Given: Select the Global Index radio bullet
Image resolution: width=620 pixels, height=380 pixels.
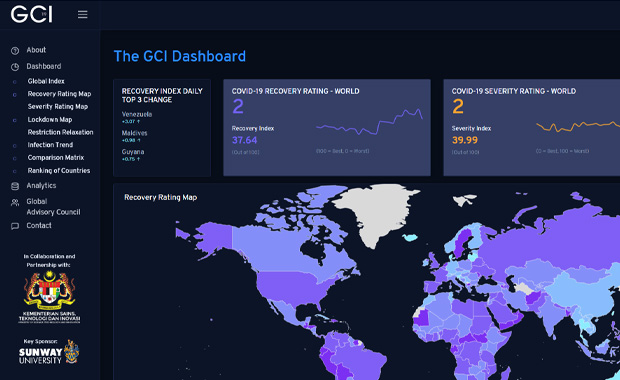Looking at the screenshot, I should point(15,82).
